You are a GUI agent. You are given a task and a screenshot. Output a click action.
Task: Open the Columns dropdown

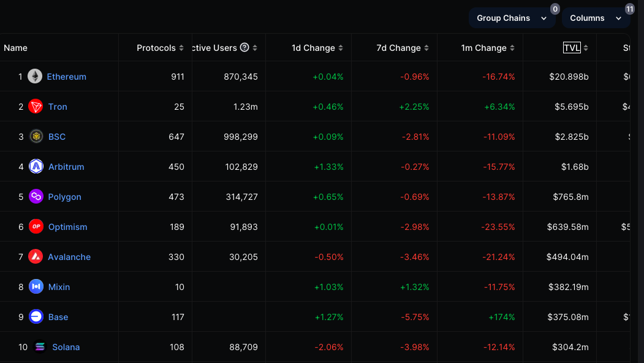596,18
